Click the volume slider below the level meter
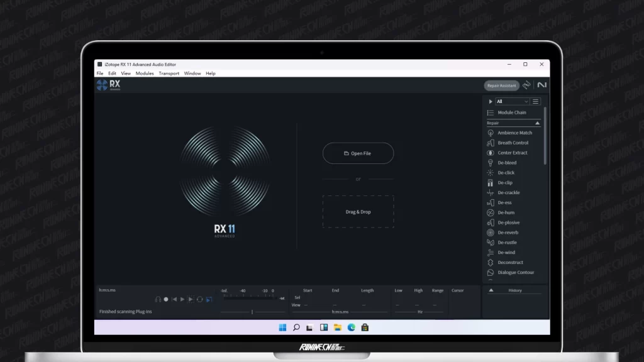 [x=252, y=312]
